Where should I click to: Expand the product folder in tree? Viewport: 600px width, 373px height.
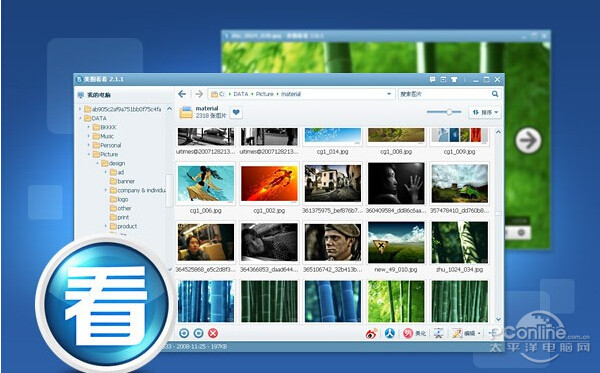coord(106,226)
